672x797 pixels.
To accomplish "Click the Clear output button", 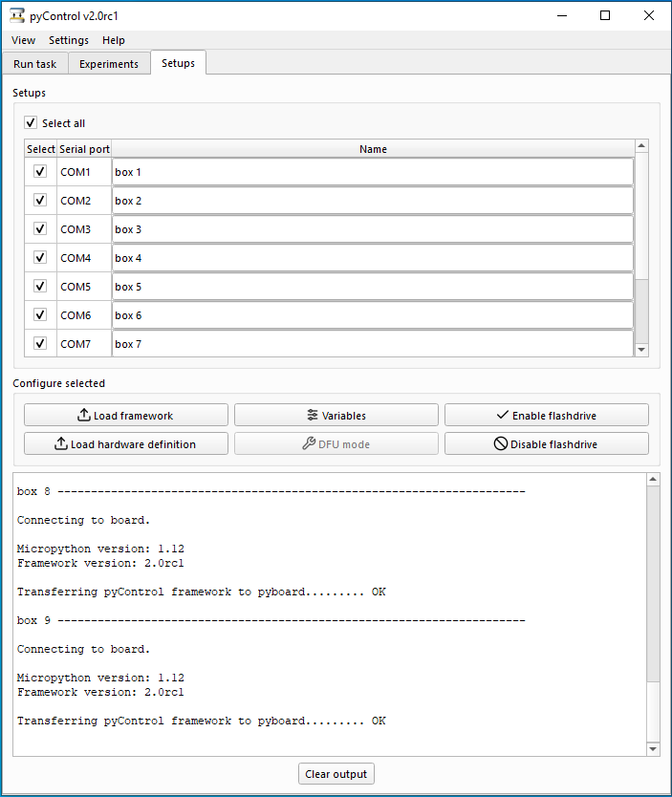I will [x=336, y=774].
